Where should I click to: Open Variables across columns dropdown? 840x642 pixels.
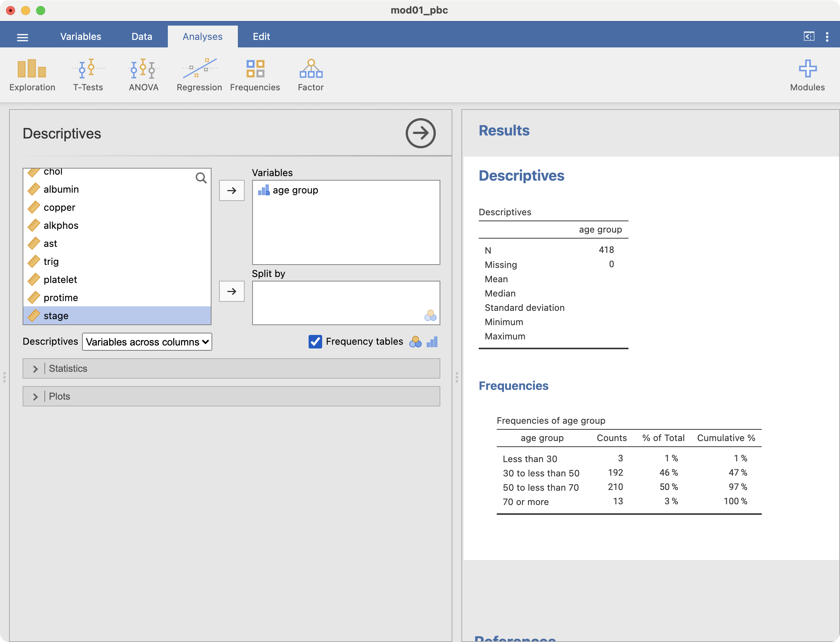[x=147, y=342]
